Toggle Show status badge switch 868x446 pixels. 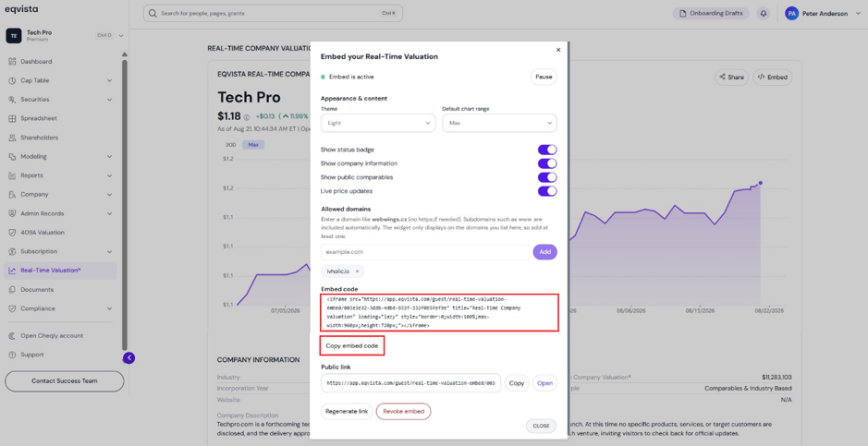pyautogui.click(x=547, y=150)
